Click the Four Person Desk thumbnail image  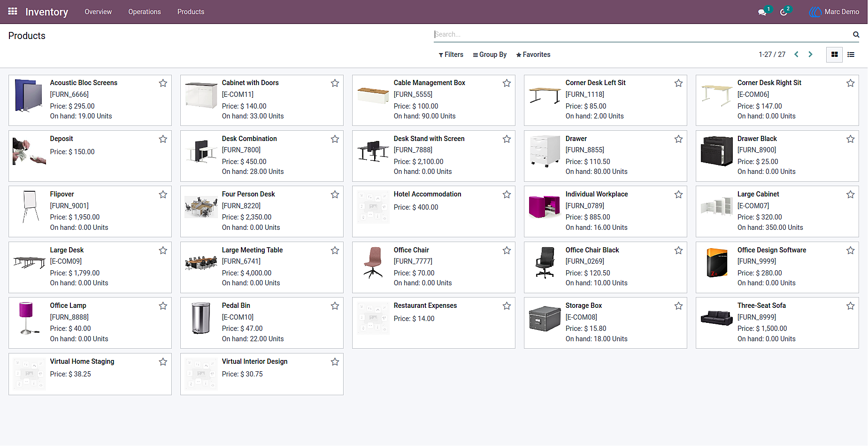click(x=201, y=206)
